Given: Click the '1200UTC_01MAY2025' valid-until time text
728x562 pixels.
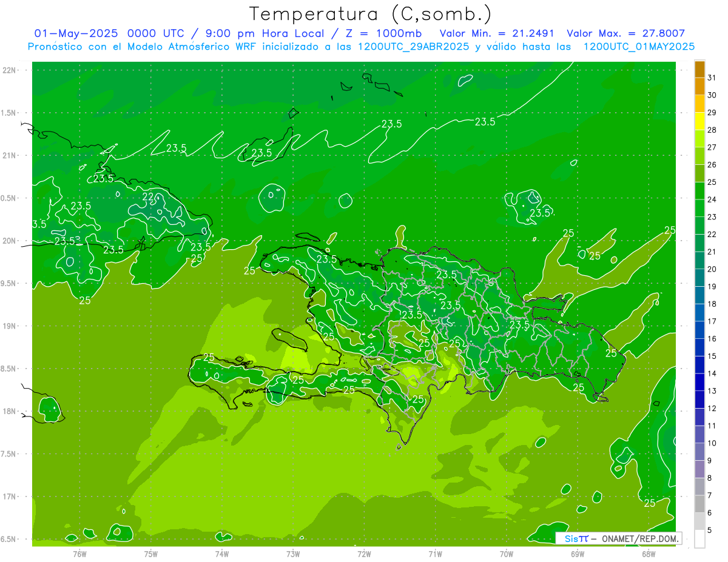Looking at the screenshot, I should tap(639, 47).
